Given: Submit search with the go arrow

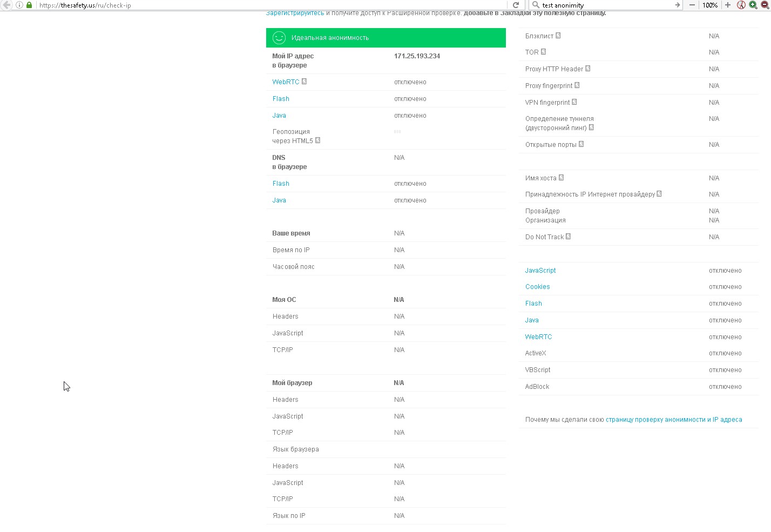Looking at the screenshot, I should click(x=677, y=5).
